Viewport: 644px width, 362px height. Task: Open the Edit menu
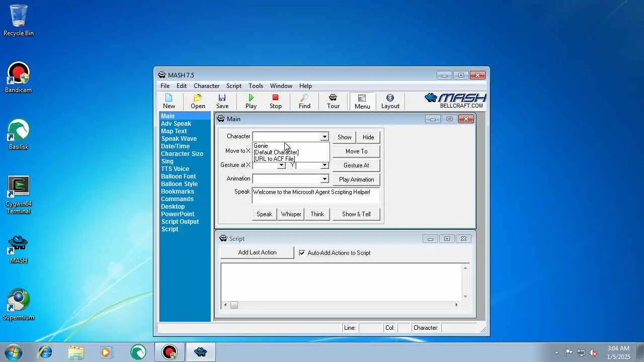click(x=182, y=86)
